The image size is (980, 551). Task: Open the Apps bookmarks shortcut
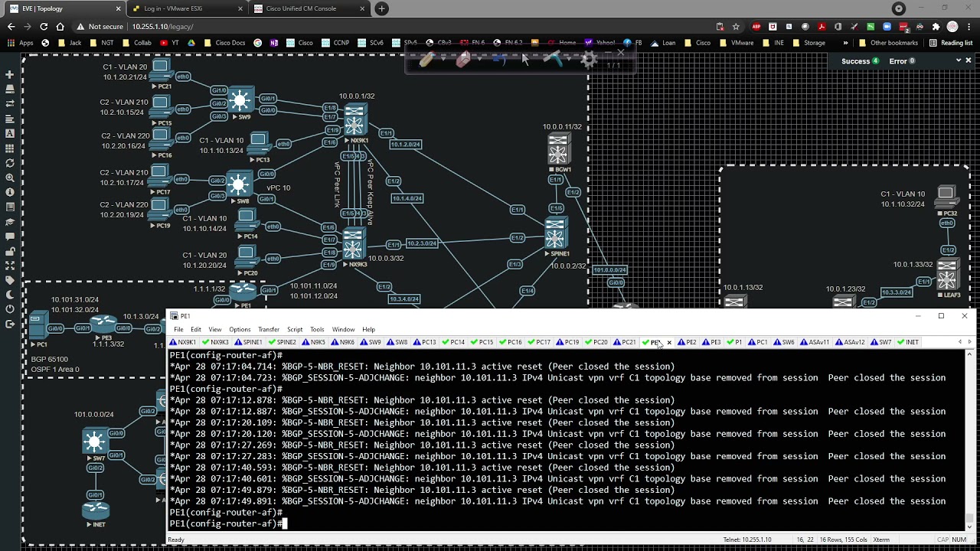(x=20, y=43)
